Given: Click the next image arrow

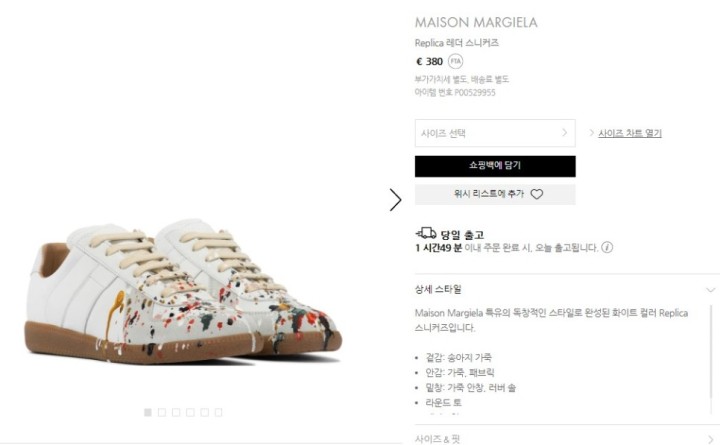Looking at the screenshot, I should click(395, 200).
